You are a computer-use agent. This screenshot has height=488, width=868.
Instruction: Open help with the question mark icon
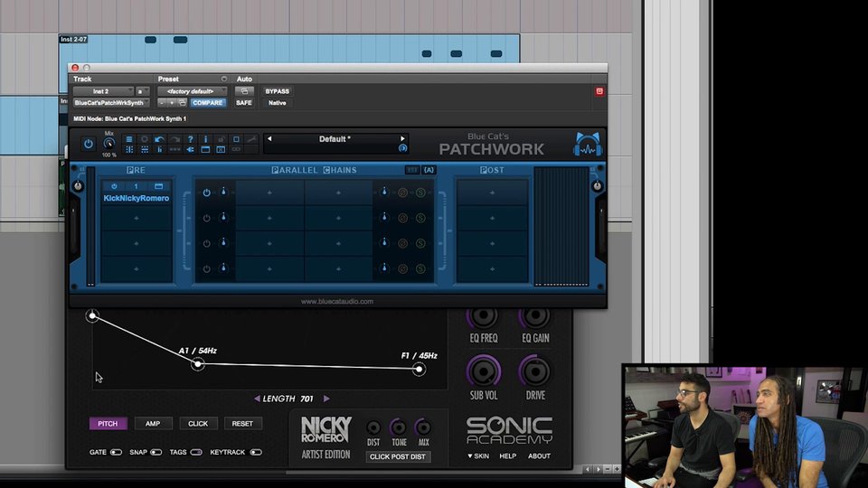[x=191, y=139]
